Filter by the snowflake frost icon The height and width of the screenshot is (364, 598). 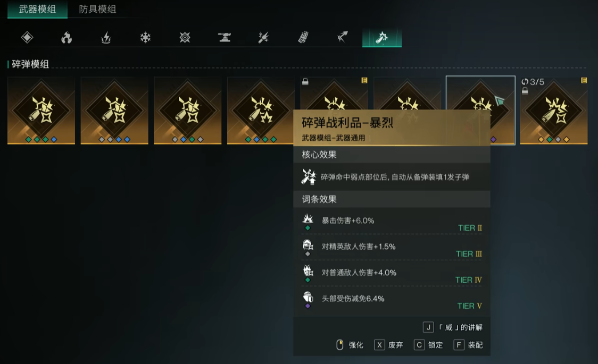pyautogui.click(x=145, y=37)
